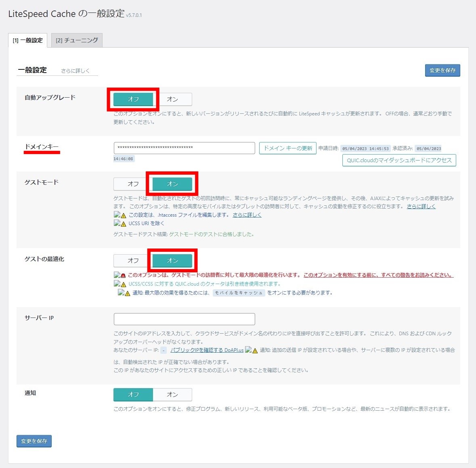Set ゲストモード to オフ
The width and height of the screenshot is (476, 468).
point(133,184)
